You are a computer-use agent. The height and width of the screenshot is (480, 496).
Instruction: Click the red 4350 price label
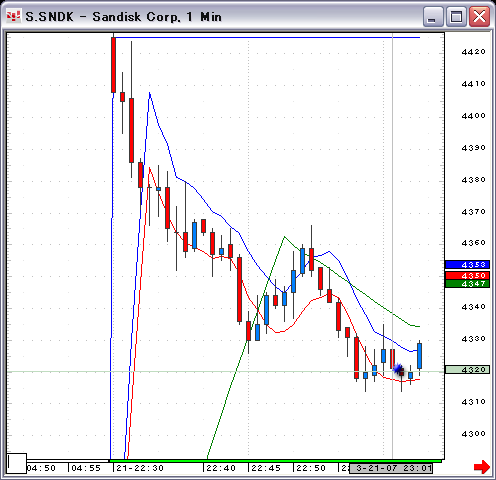click(x=467, y=276)
